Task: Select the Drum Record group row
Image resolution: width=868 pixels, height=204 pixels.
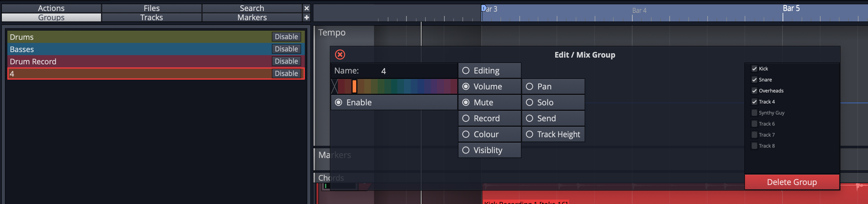Action: (135, 62)
